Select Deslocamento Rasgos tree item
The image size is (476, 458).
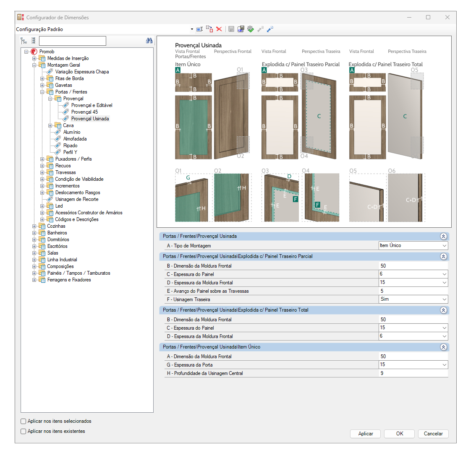point(78,192)
